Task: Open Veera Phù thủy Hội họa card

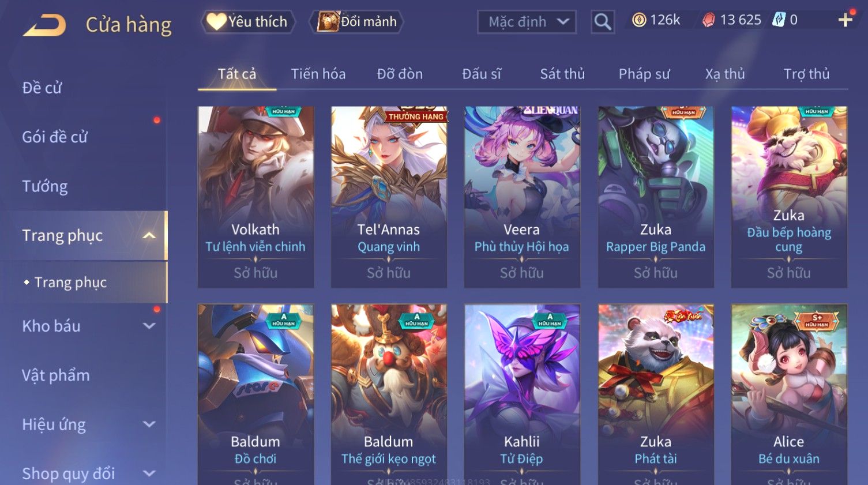Action: [522, 197]
